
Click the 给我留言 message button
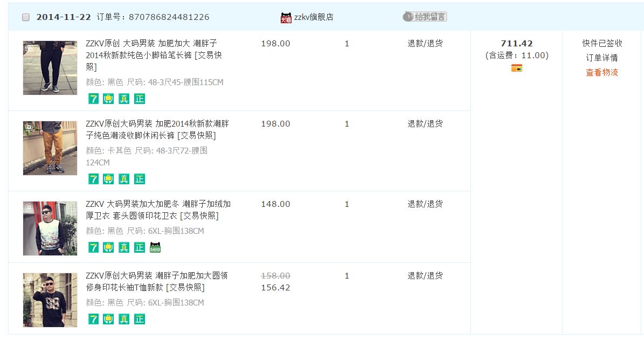(x=425, y=17)
